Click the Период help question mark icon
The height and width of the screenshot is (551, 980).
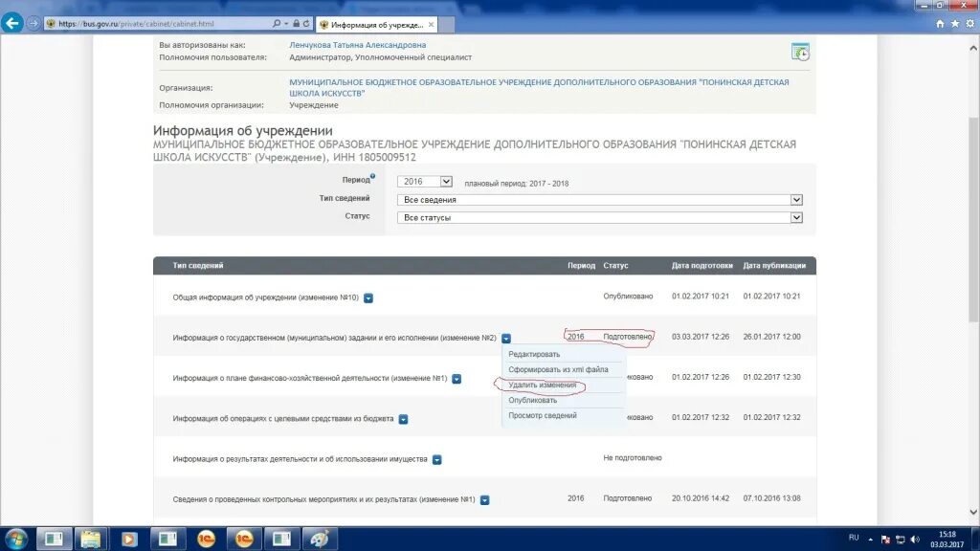click(x=372, y=176)
